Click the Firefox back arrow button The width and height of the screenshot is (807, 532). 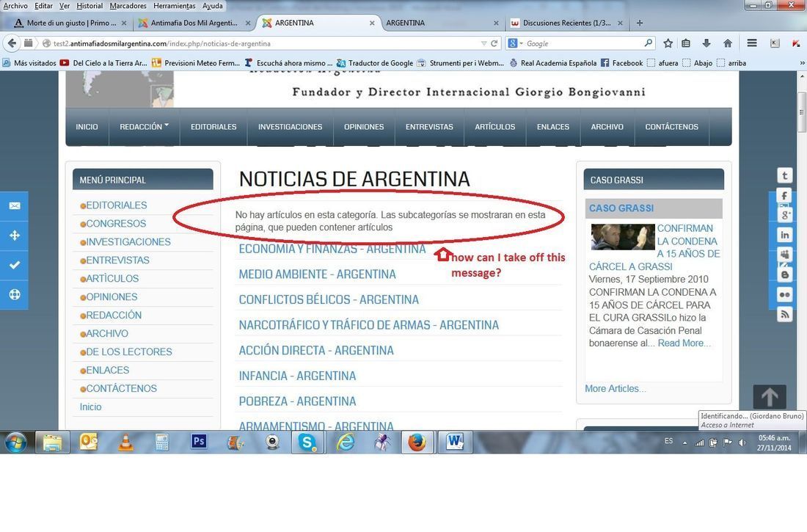point(12,43)
